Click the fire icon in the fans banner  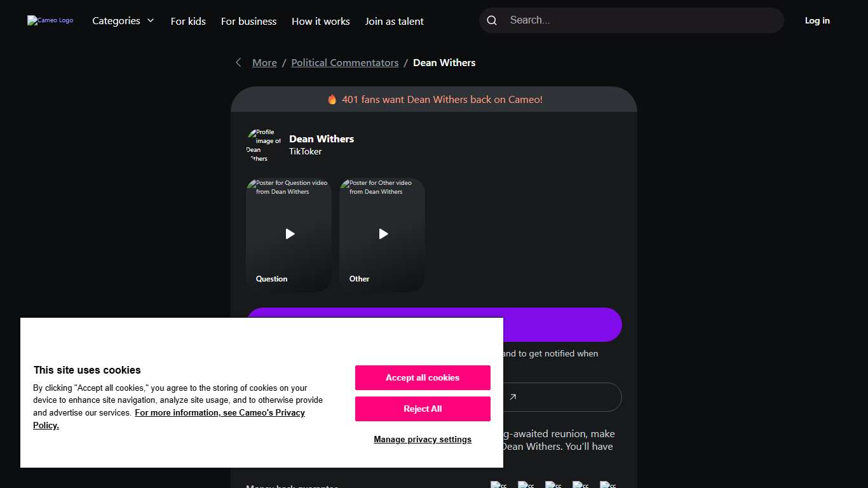(x=332, y=100)
